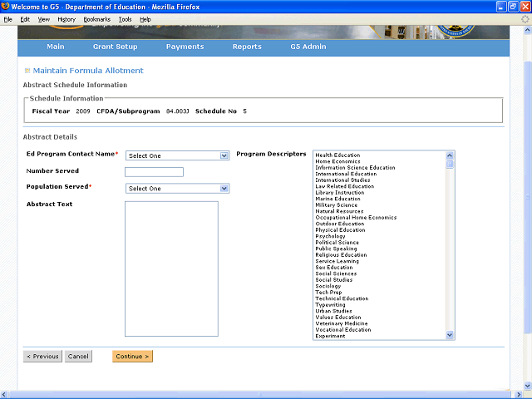Select Occupational Home Economics descriptor
This screenshot has height=399, width=532.
[x=356, y=218]
